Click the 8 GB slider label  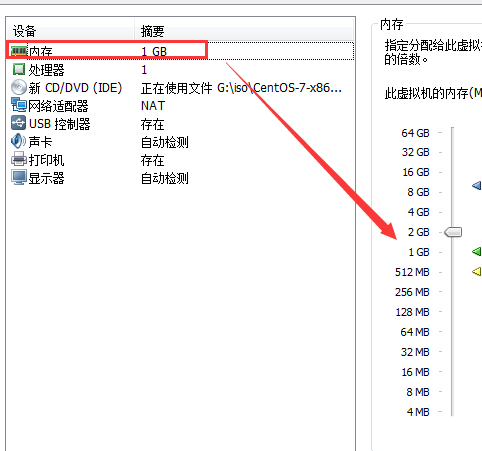(x=418, y=192)
